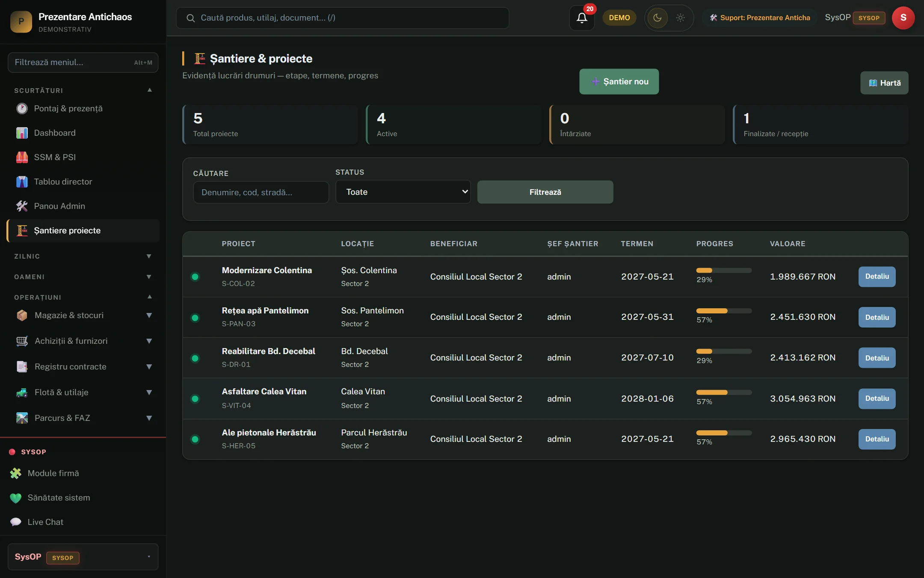Click the Magazie & stocuri box icon
Screen dimensions: 924x578
click(22, 316)
